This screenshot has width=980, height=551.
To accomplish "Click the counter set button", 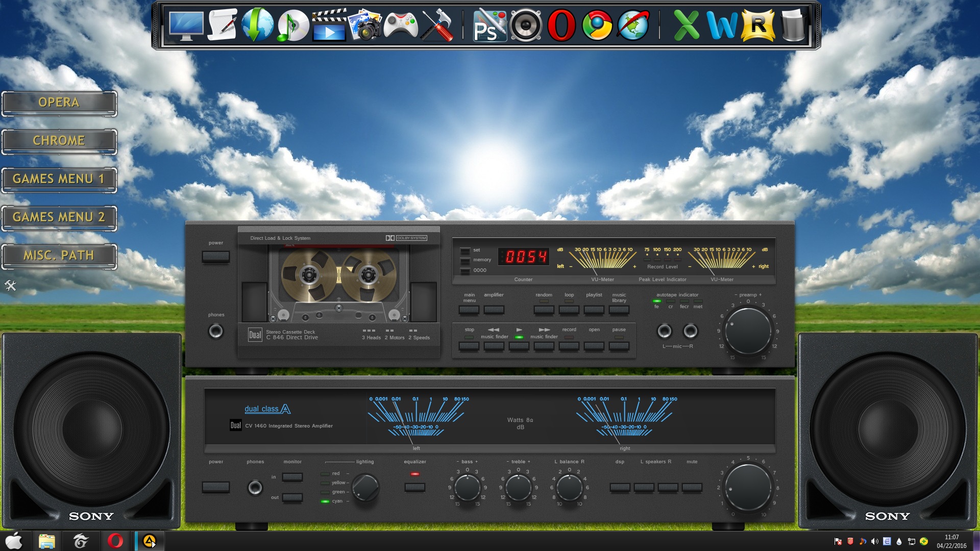I will (465, 251).
